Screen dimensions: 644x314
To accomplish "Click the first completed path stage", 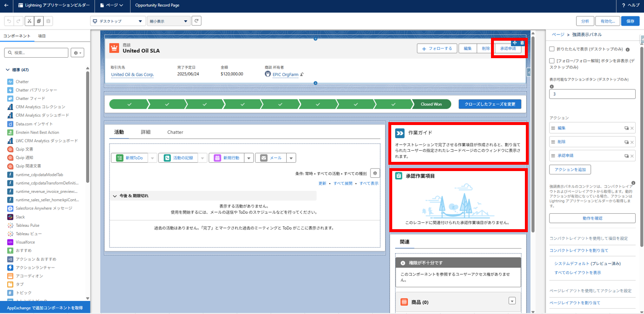I will [128, 104].
